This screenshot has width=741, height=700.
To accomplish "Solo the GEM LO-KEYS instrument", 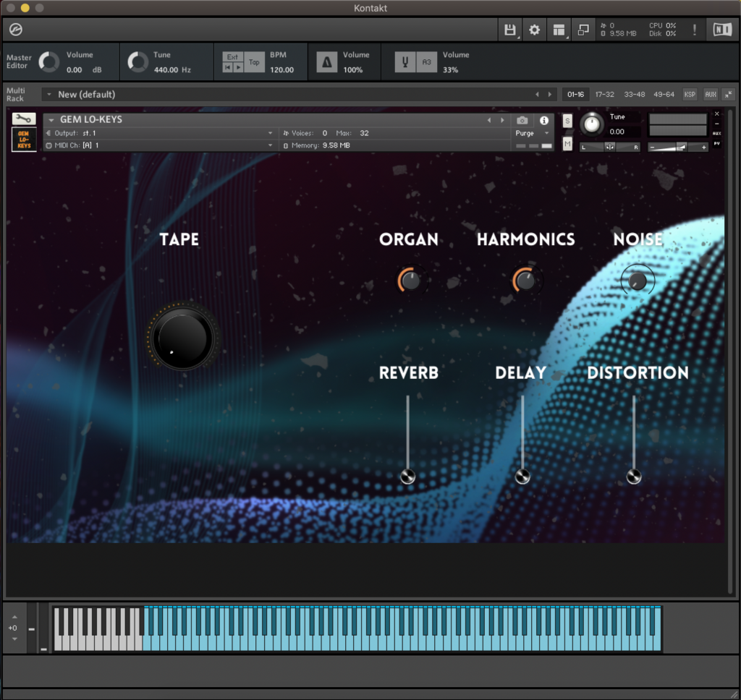I will [567, 121].
